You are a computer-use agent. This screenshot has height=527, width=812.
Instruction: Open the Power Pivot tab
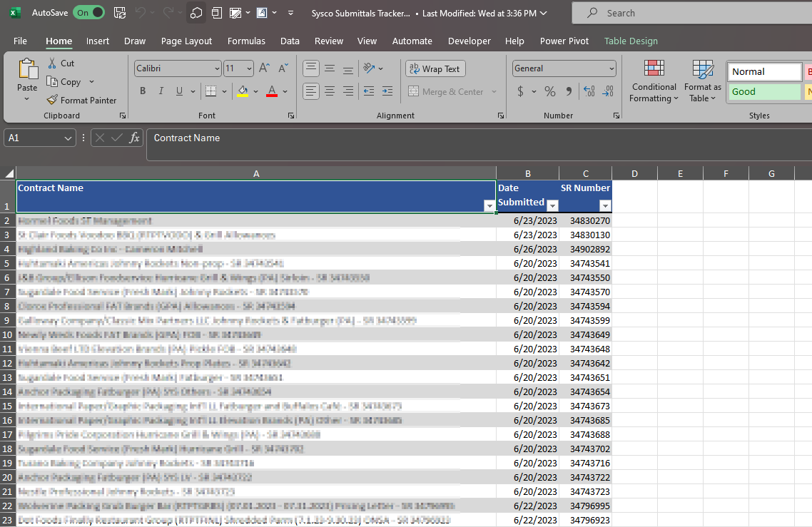pos(564,41)
